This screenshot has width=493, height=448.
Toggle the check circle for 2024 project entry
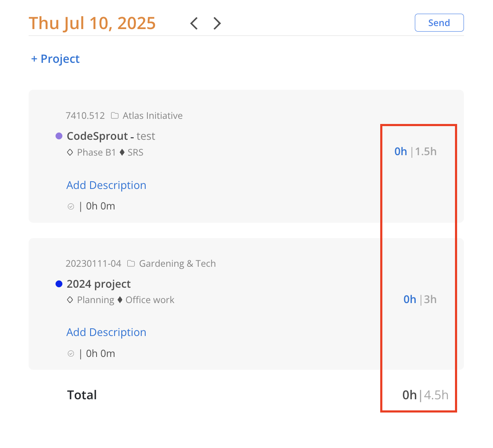(71, 354)
